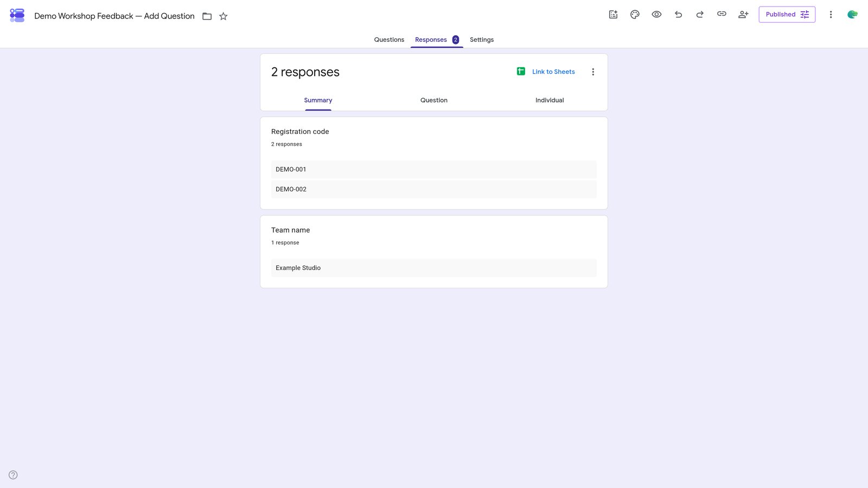Image resolution: width=868 pixels, height=488 pixels.
Task: Go to the Settings tab
Action: point(482,40)
